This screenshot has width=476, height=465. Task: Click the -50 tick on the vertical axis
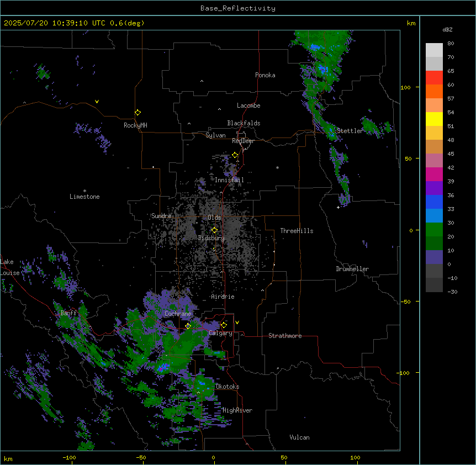click(x=405, y=302)
